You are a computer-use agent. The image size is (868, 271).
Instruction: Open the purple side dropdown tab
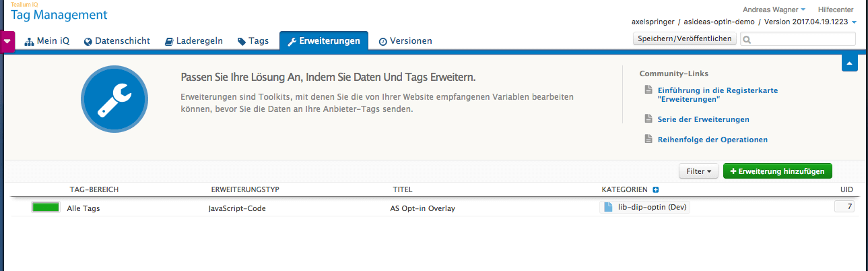7,41
